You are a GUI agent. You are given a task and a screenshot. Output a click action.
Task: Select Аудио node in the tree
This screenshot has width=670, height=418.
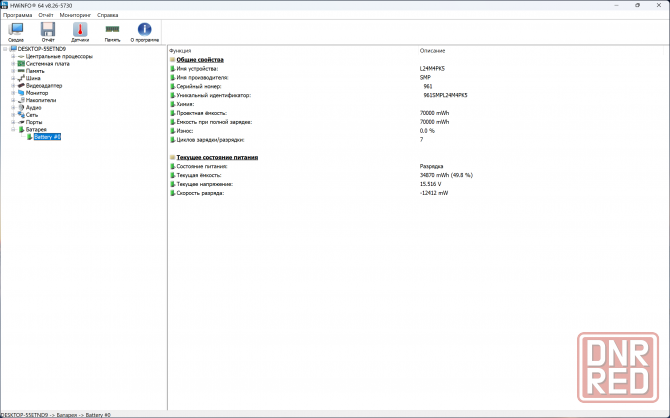tap(33, 107)
